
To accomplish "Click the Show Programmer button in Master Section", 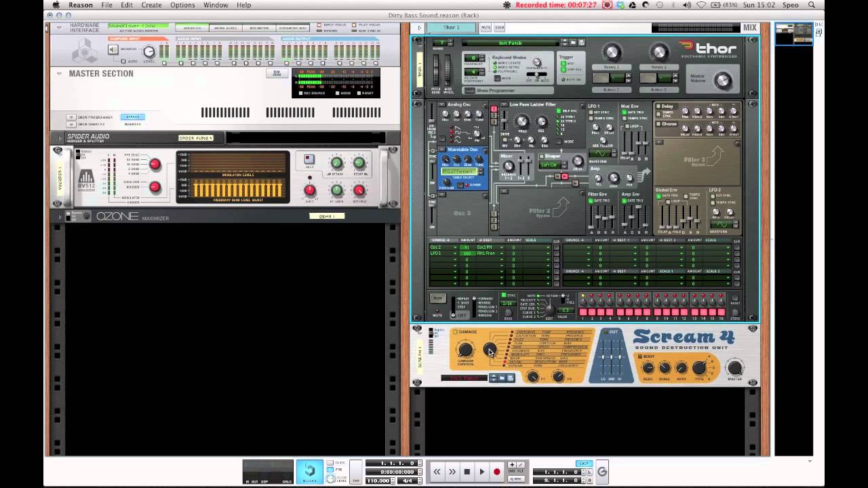I will coord(71,117).
